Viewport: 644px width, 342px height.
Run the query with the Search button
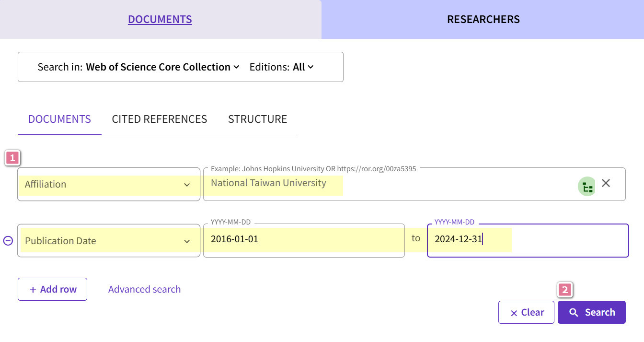coord(592,312)
